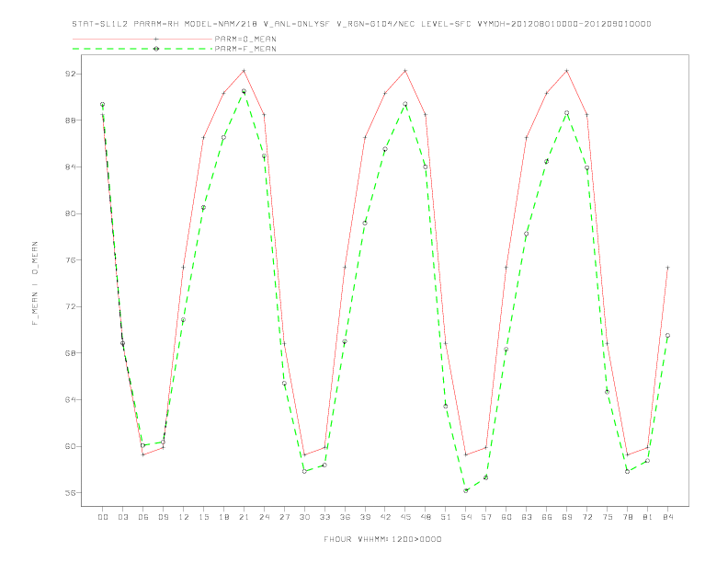Click the x-axis label 84

[x=667, y=517]
